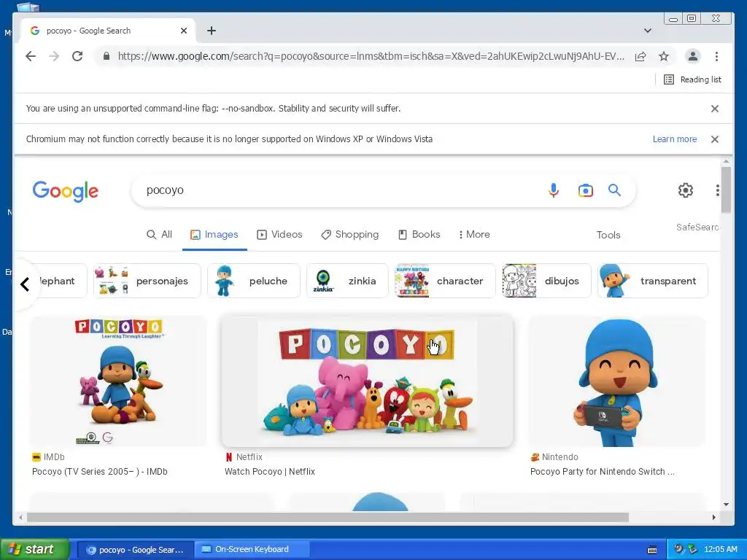Screen dimensions: 747x560
Task: Open the Nintendo Switch Pocoyo image
Action: [x=616, y=381]
